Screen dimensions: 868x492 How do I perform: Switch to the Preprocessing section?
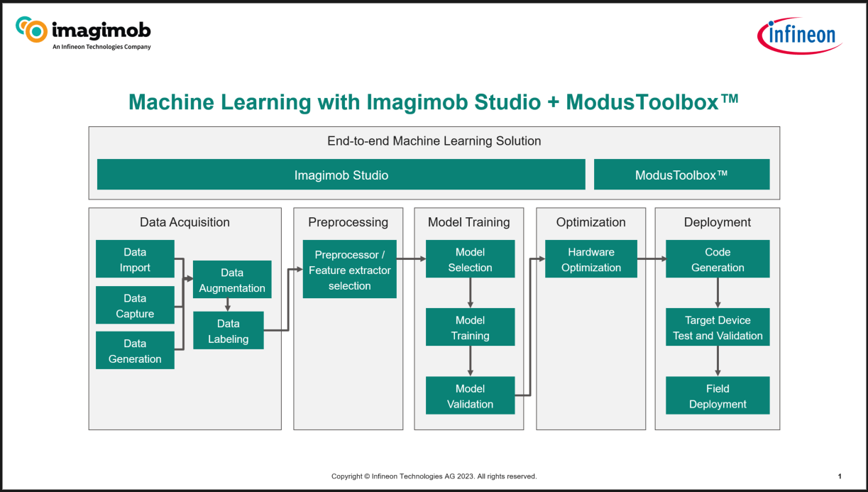pos(348,222)
